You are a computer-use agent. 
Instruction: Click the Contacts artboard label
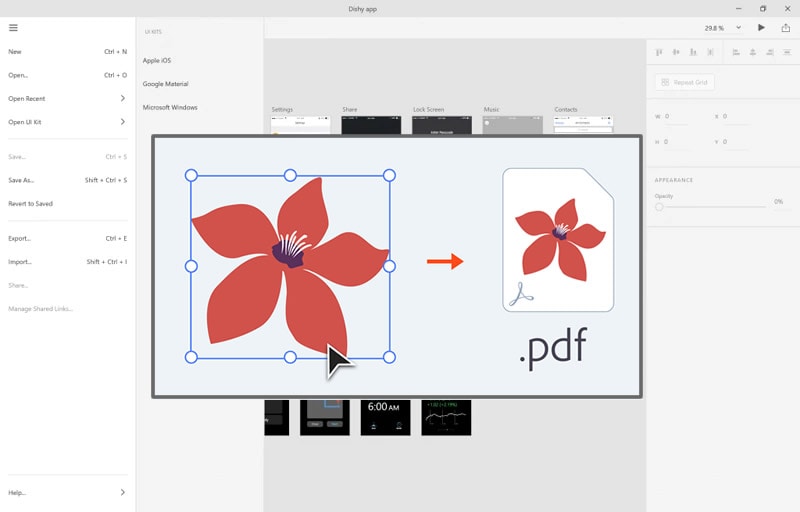566,110
